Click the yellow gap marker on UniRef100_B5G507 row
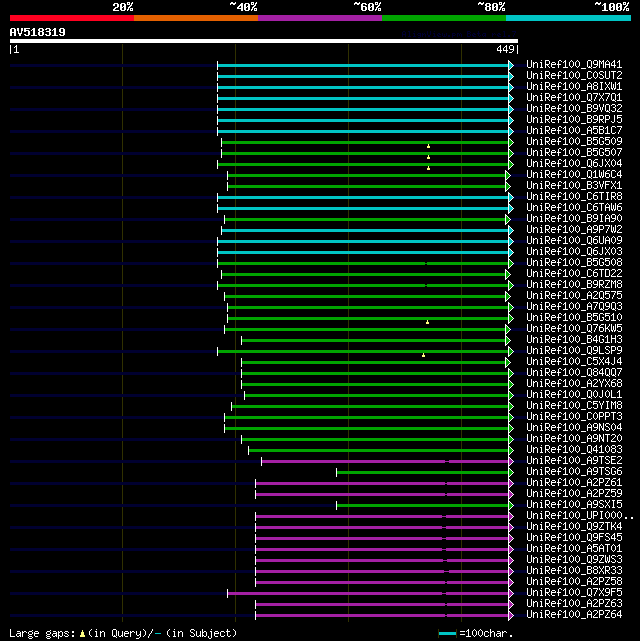The height and width of the screenshot is (641, 640). coord(428,157)
